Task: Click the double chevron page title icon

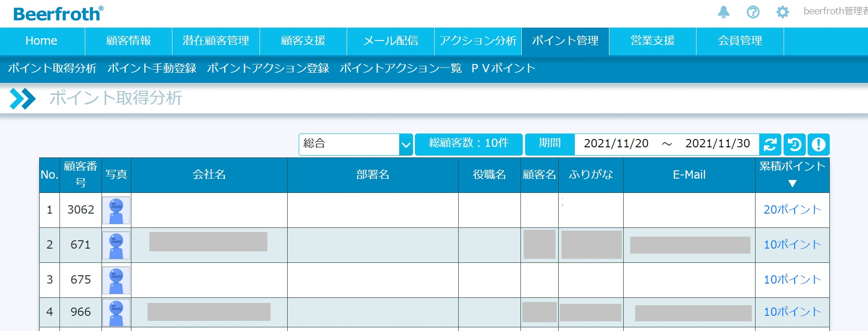Action: coord(22,99)
